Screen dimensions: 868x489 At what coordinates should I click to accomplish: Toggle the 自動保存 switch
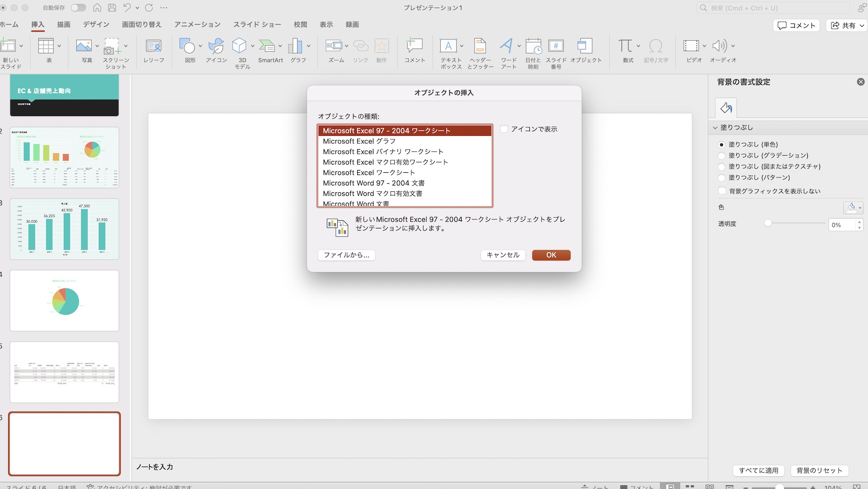(78, 8)
